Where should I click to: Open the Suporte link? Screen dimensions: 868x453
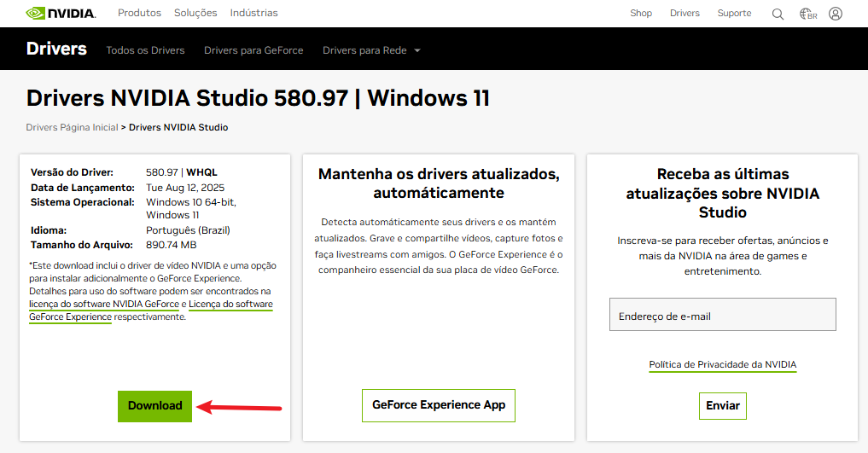(x=734, y=13)
